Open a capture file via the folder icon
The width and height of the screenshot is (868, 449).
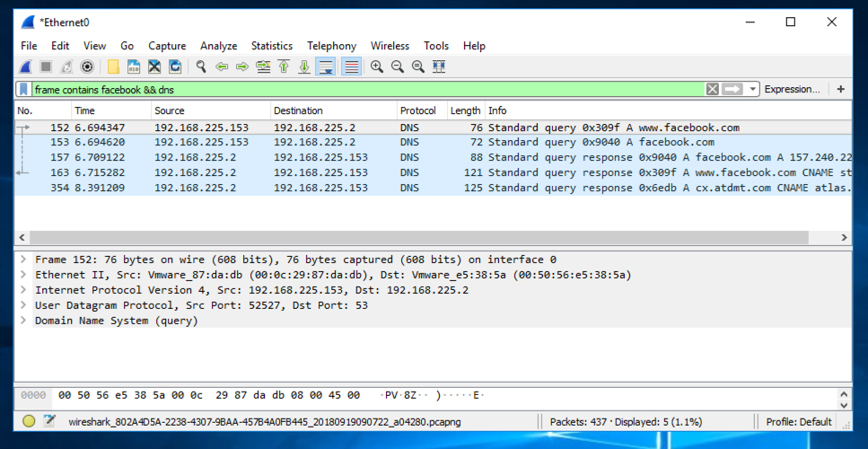click(x=113, y=67)
